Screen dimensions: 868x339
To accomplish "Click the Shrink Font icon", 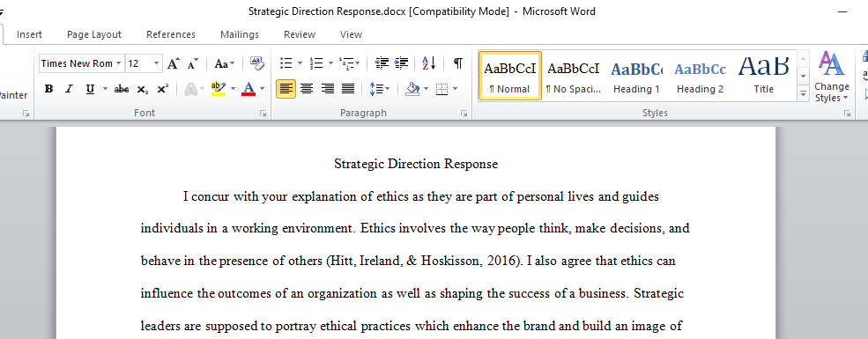I will (192, 63).
